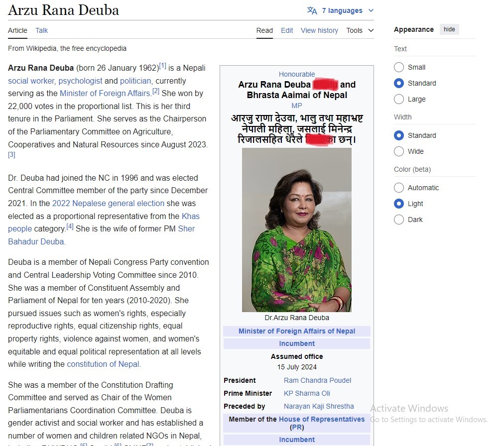Open citation reference [1] after birth date
Viewport: 504px width, 446px height.
162,66
